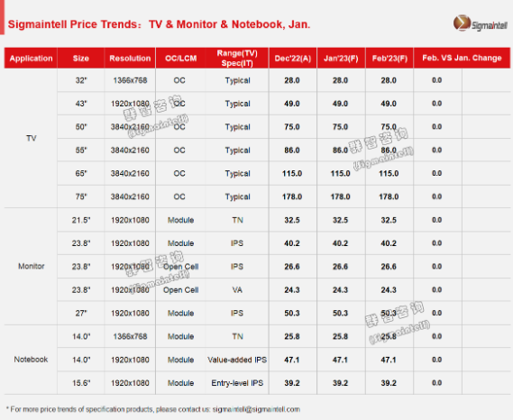This screenshot has width=513, height=420.
Task: Click the Feb. VS Jan. Change header
Action: pyautogui.click(x=462, y=58)
